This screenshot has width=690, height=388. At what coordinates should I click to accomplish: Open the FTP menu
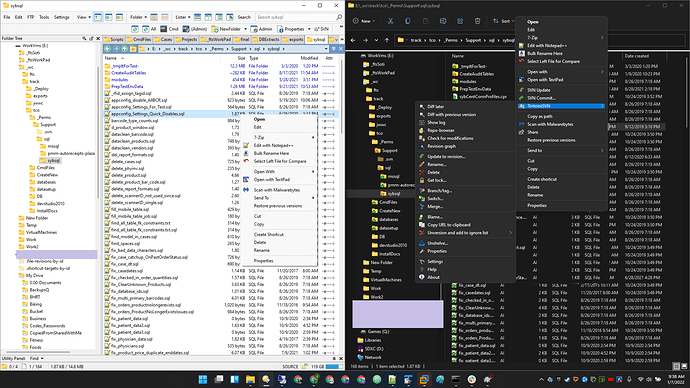click(30, 17)
